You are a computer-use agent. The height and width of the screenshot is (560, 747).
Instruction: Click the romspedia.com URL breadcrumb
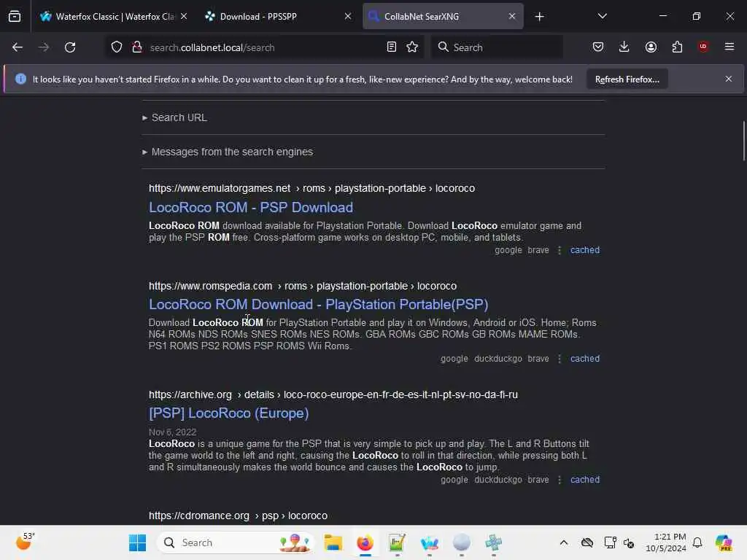303,286
